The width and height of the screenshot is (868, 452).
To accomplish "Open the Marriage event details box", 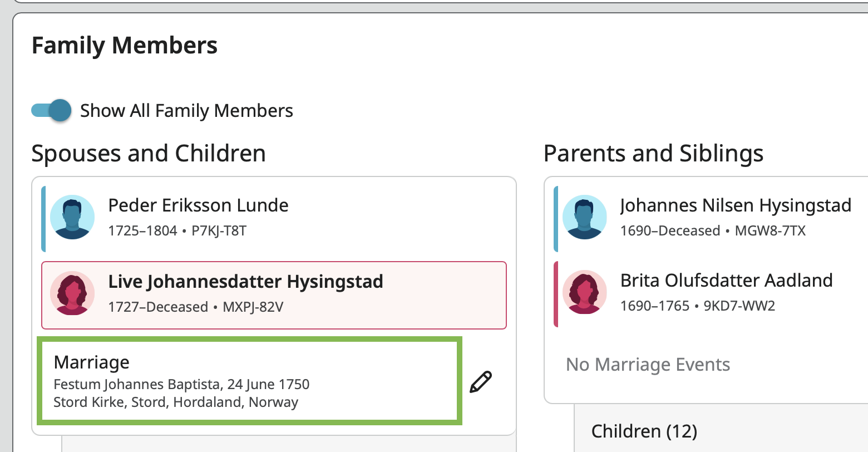I will pos(249,382).
